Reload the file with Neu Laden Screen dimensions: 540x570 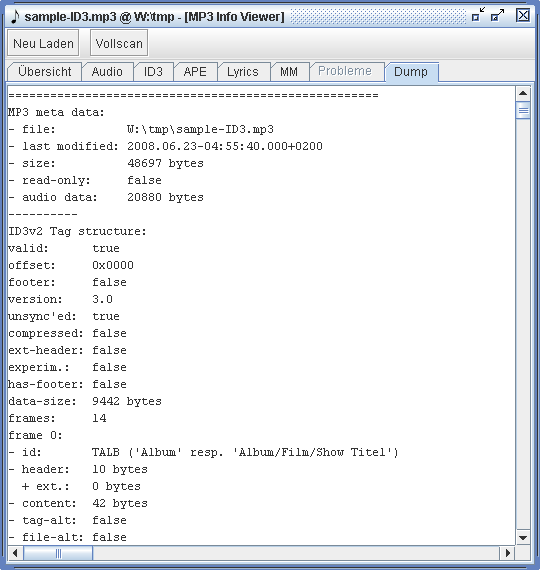coord(43,43)
